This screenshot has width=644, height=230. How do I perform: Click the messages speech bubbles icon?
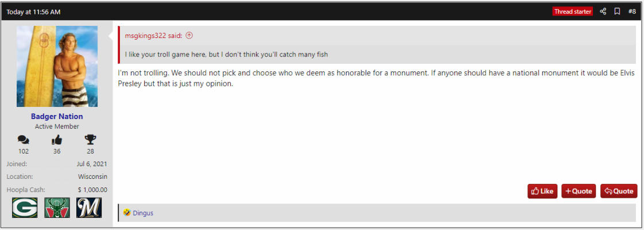pyautogui.click(x=24, y=140)
